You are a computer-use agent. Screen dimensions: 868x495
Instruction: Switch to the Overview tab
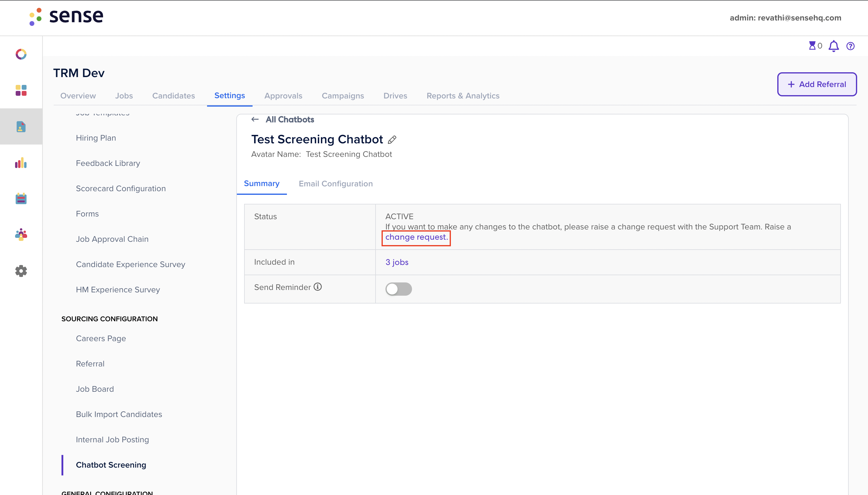tap(78, 96)
